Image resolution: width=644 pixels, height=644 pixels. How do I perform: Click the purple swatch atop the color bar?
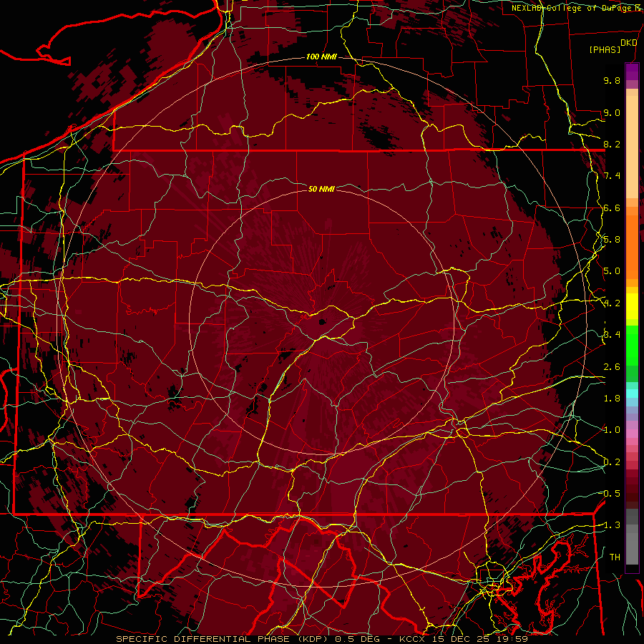[x=632, y=72]
